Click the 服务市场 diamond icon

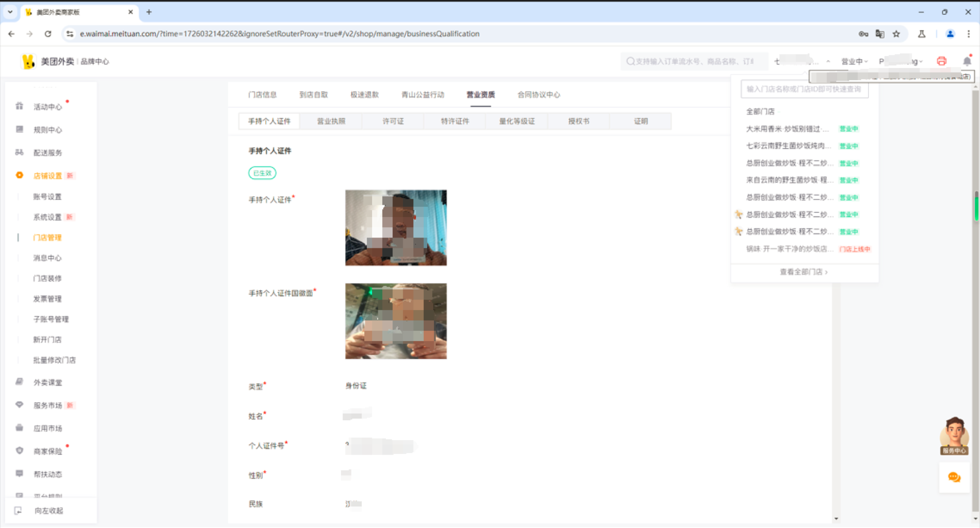[19, 405]
